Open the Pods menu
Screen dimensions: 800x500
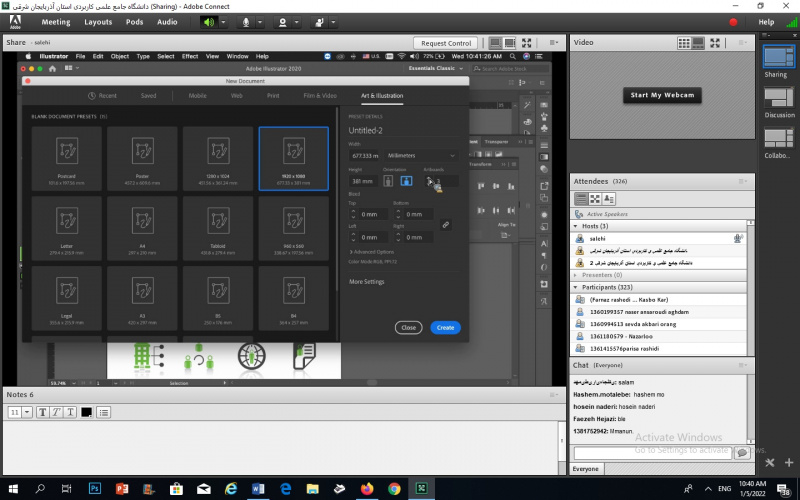point(135,21)
